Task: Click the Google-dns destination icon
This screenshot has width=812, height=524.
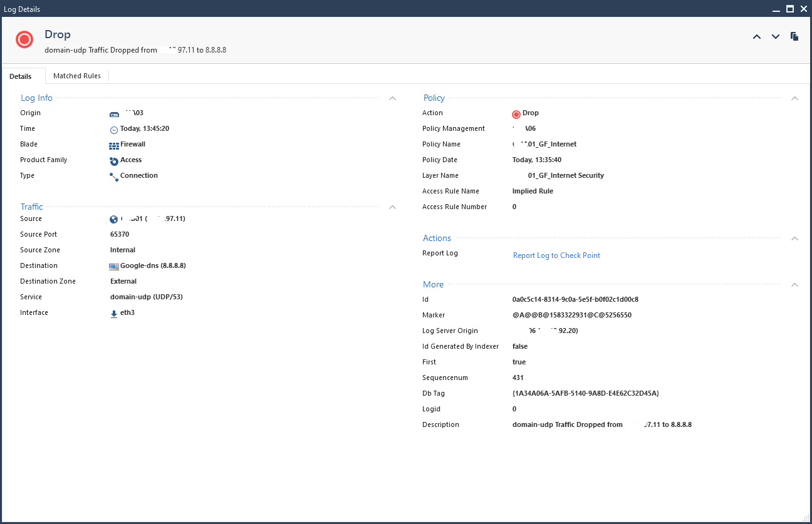Action: 114,267
